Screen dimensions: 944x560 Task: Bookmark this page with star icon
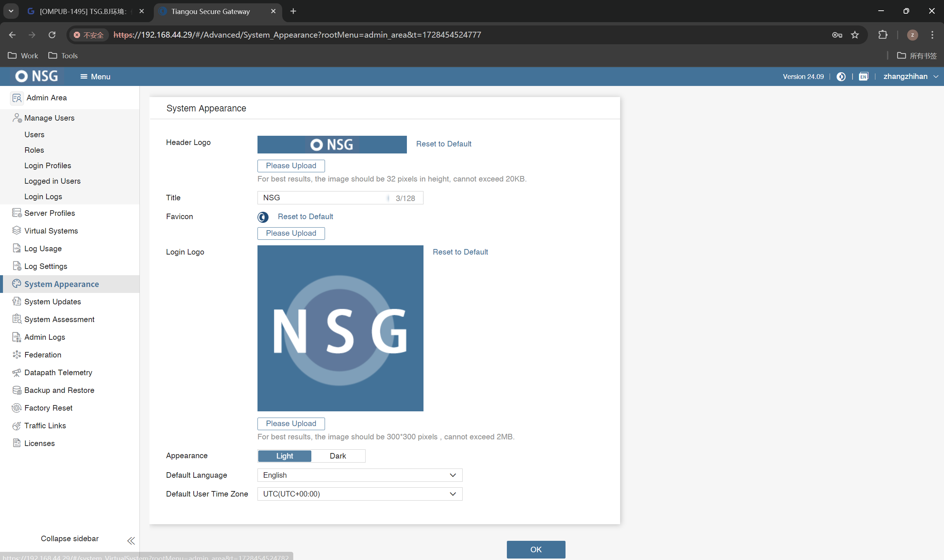[x=855, y=35]
